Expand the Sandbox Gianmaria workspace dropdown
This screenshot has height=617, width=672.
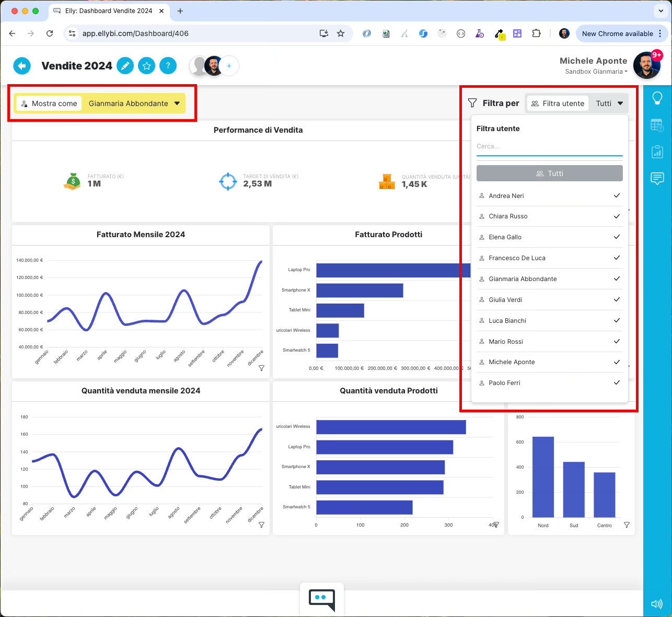pos(596,72)
